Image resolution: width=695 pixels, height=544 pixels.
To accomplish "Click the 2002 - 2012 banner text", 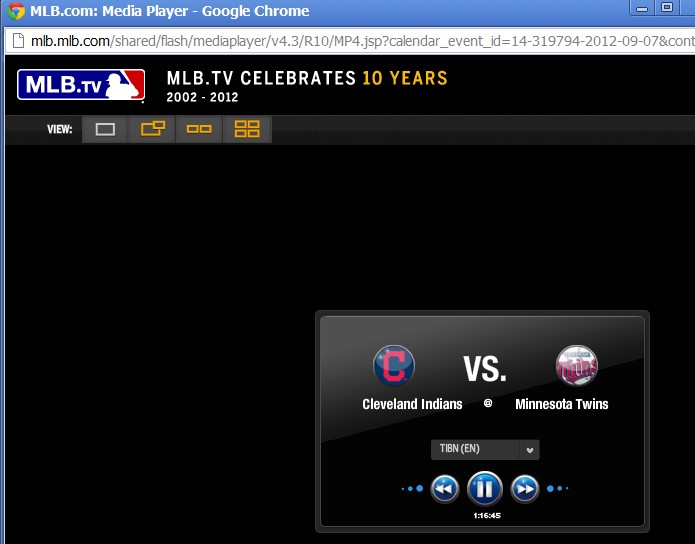I will 202,97.
